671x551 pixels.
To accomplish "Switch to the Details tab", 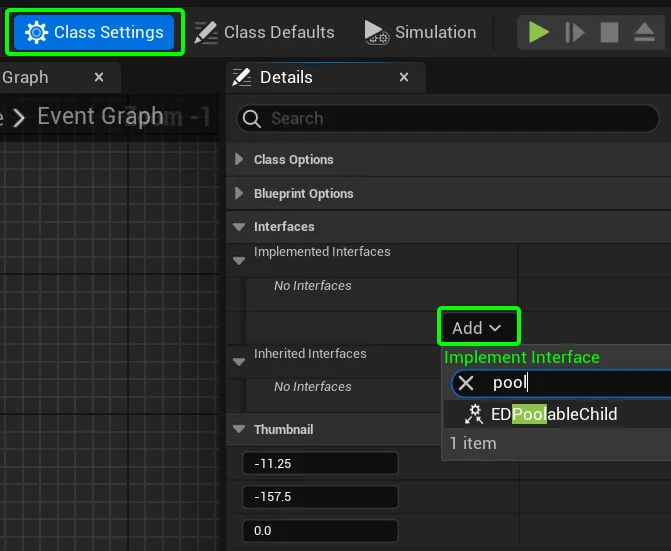I will click(x=285, y=77).
